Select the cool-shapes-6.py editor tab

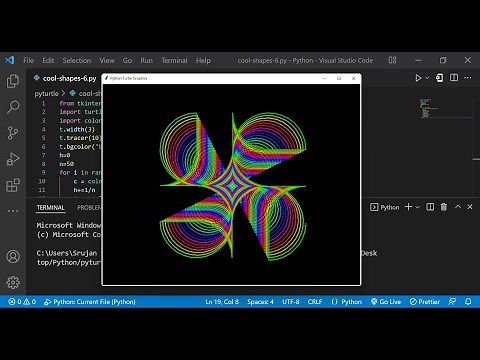click(x=65, y=78)
